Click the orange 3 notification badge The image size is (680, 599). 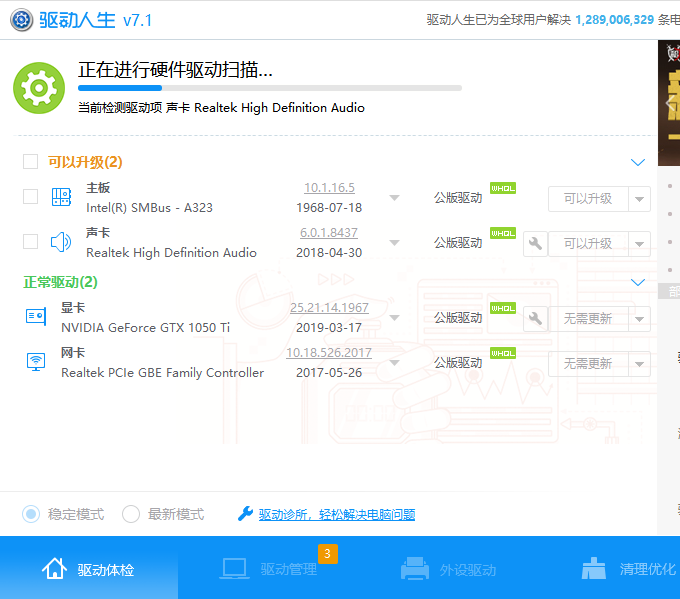[x=328, y=554]
